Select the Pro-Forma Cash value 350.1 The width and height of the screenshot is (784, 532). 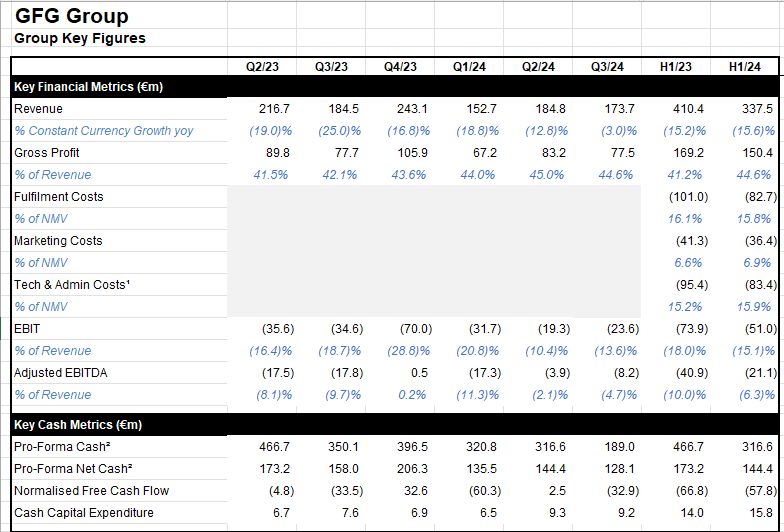tap(342, 447)
